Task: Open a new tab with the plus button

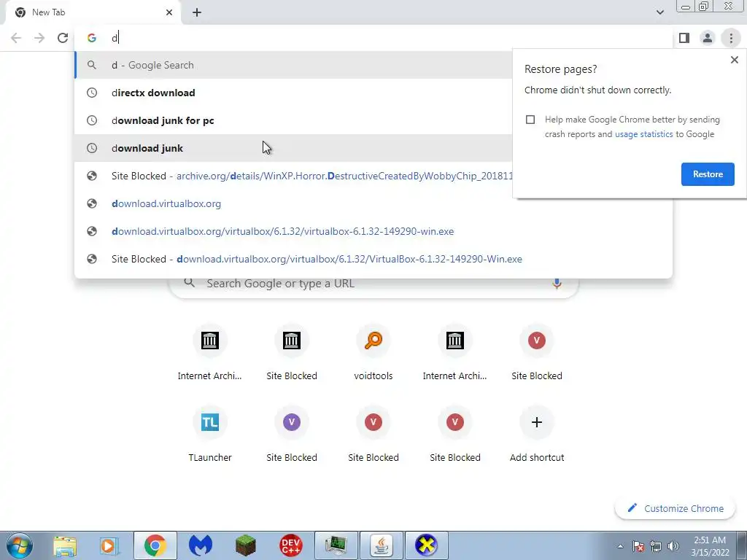Action: click(x=197, y=12)
